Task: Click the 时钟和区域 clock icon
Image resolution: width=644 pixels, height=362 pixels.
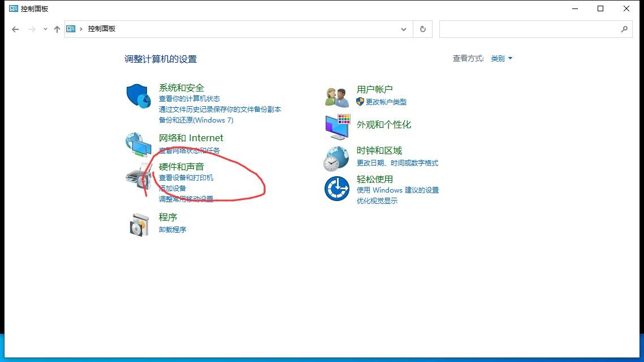Action: [336, 158]
